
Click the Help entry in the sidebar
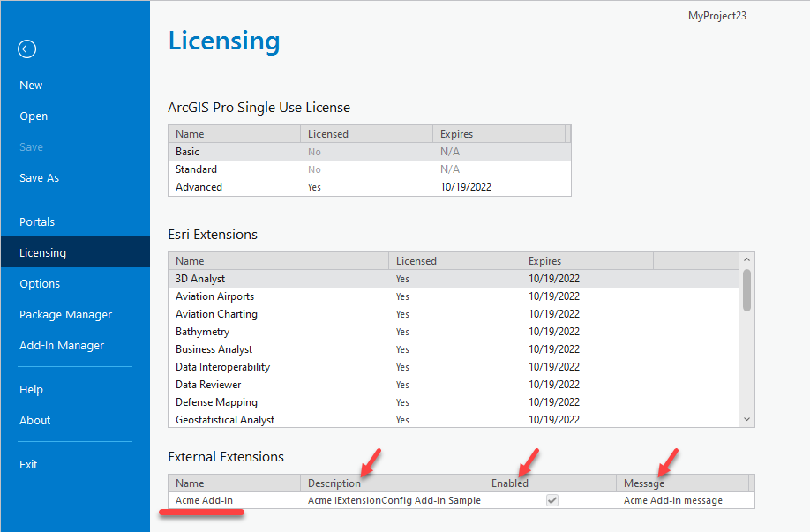pyautogui.click(x=31, y=389)
